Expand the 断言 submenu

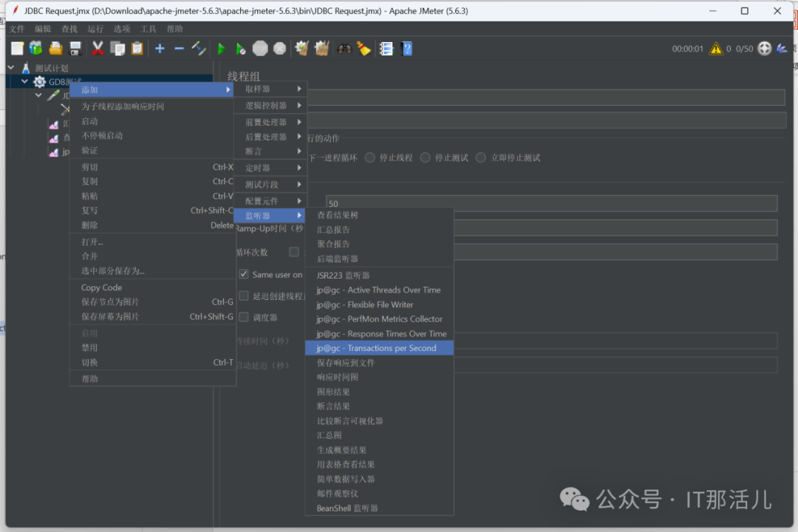pyautogui.click(x=270, y=151)
